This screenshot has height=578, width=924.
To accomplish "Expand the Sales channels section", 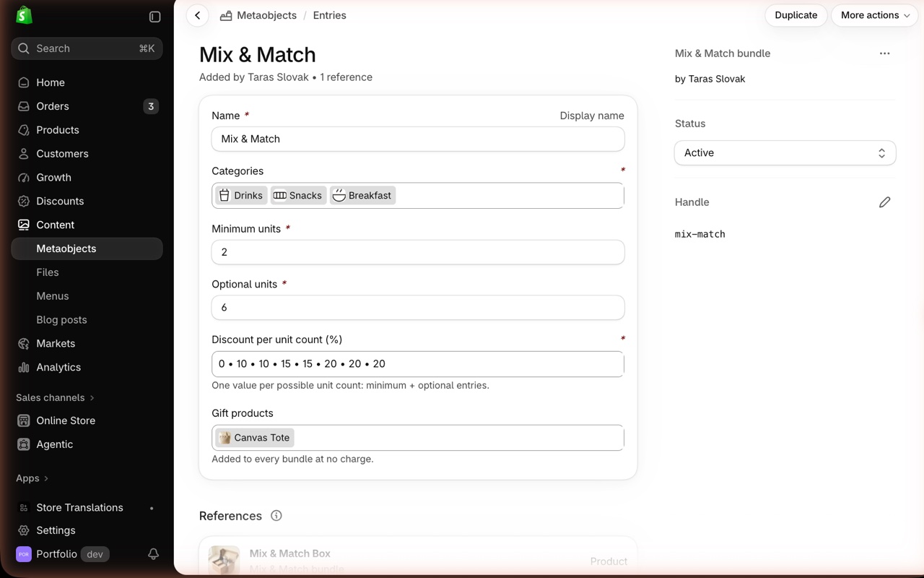I will pos(56,397).
